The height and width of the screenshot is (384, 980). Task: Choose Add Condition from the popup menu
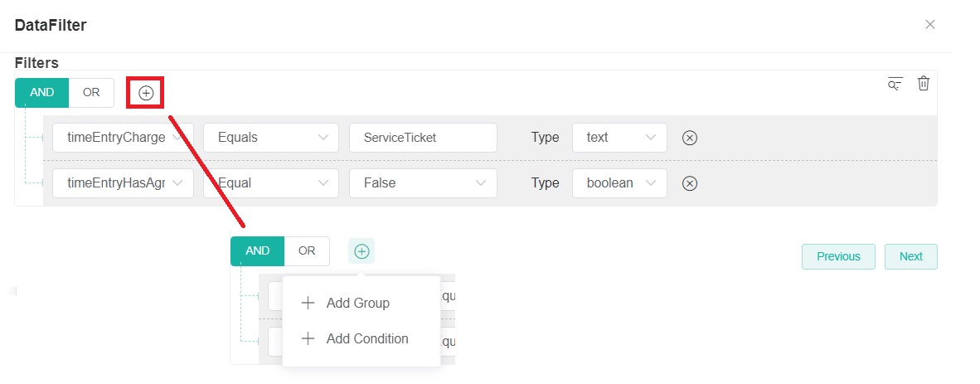366,338
